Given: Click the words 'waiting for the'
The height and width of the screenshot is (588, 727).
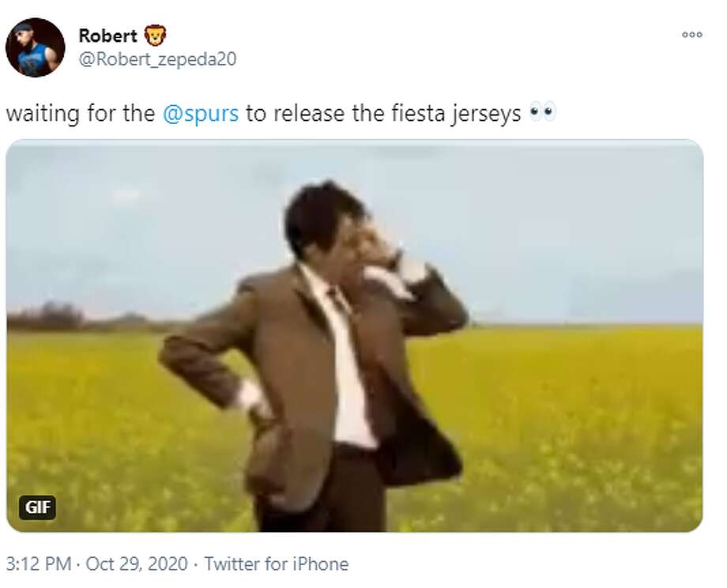Looking at the screenshot, I should tap(81, 114).
